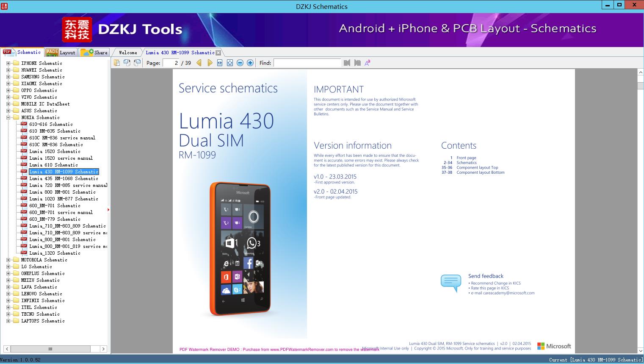The width and height of the screenshot is (644, 364).
Task: Open the Welcome document tab
Action: pos(127,53)
